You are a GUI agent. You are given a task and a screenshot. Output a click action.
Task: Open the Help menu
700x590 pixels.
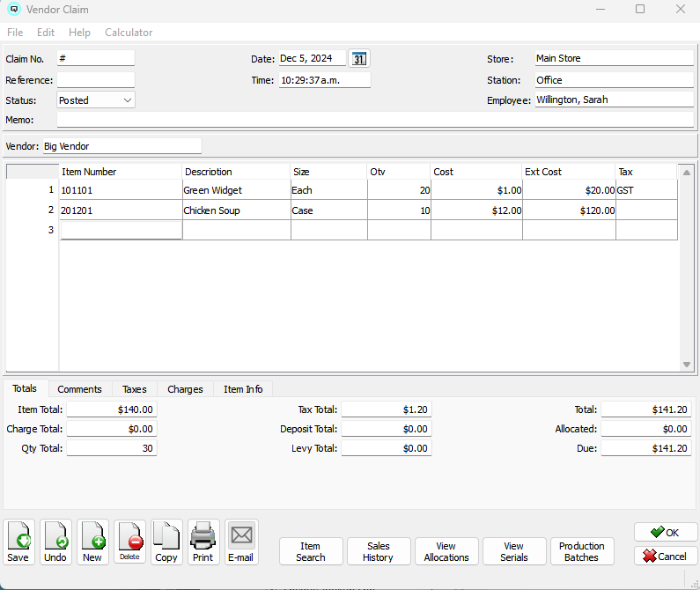pyautogui.click(x=79, y=33)
